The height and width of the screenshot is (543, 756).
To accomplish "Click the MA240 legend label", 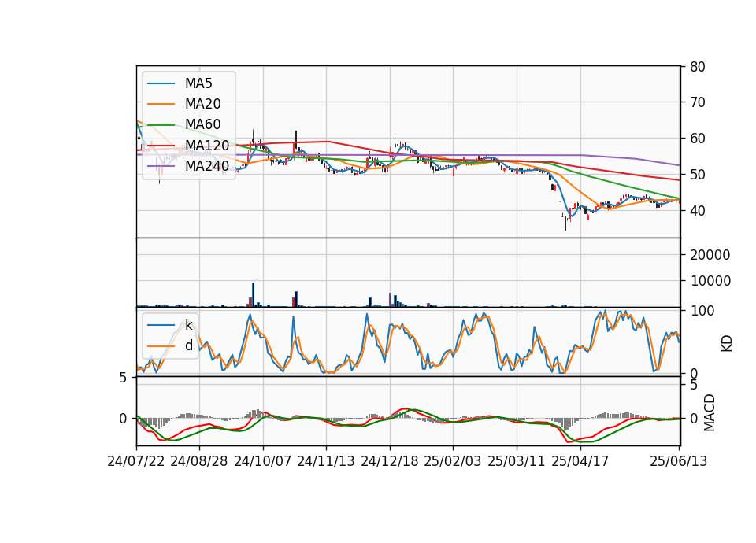I will tap(207, 166).
